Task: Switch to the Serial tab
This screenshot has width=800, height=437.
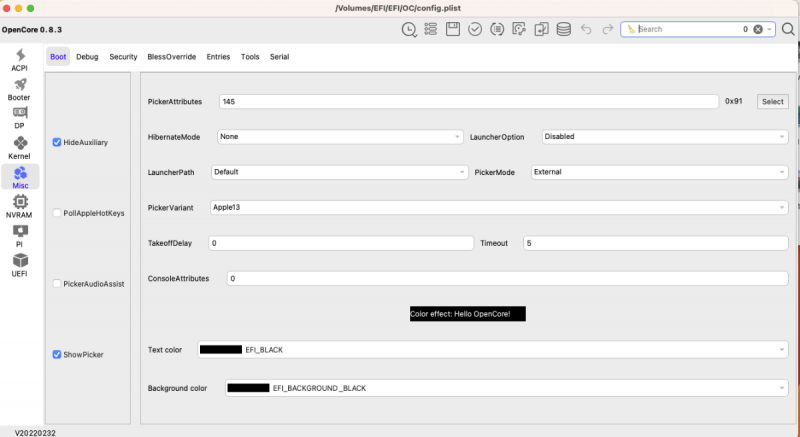Action: click(x=280, y=57)
